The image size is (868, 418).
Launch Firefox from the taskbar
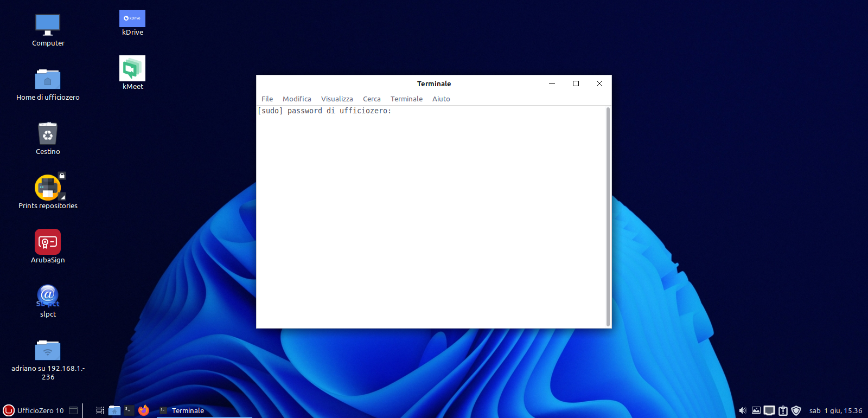coord(143,410)
